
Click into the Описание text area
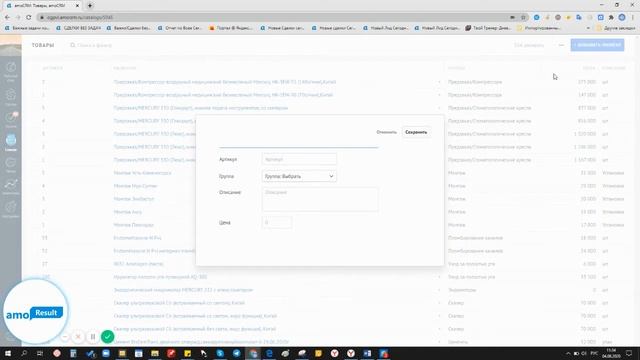[x=320, y=200]
